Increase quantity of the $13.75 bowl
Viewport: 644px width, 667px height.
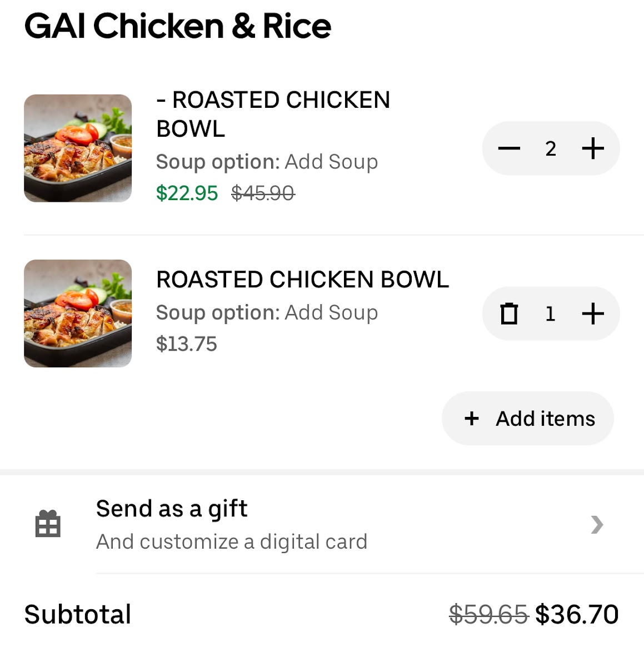[x=593, y=313]
